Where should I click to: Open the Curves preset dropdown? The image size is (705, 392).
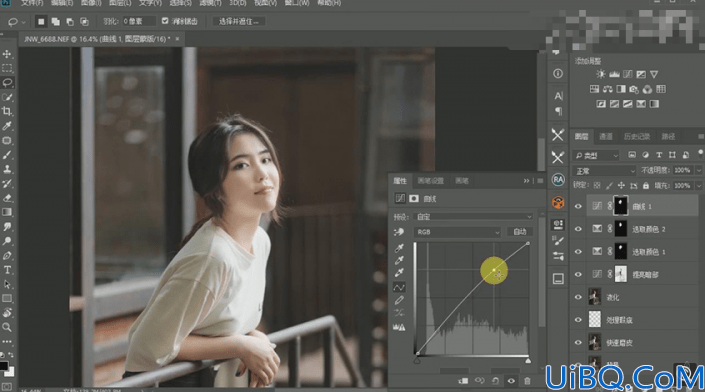(x=474, y=217)
